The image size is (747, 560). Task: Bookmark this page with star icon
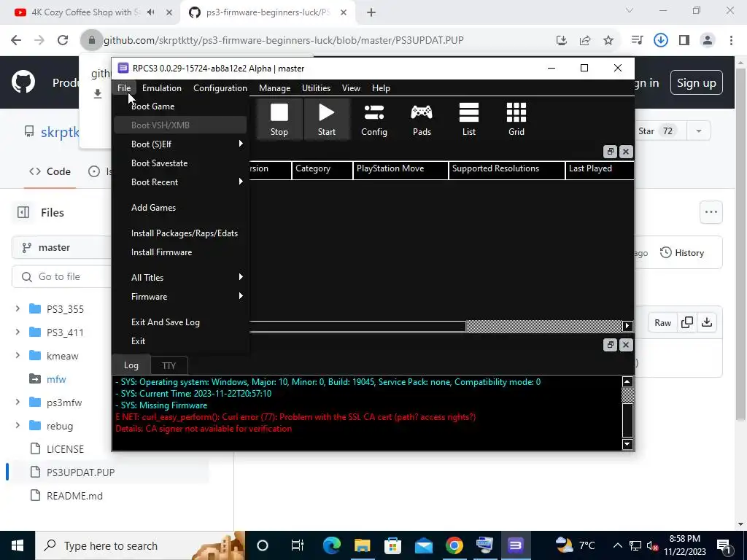click(x=608, y=41)
